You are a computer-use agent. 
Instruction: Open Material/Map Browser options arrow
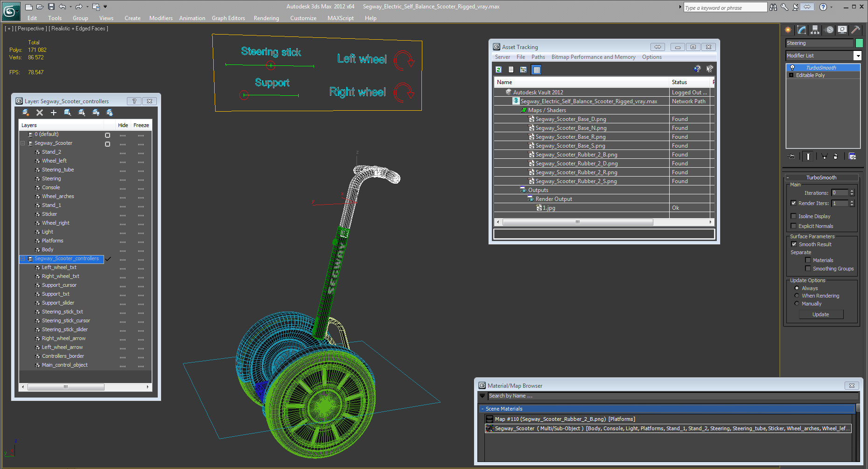pyautogui.click(x=482, y=396)
